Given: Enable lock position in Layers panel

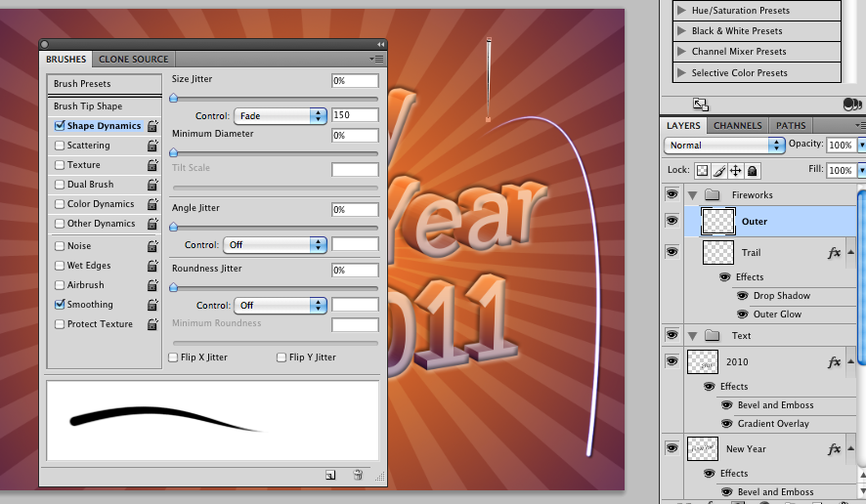Looking at the screenshot, I should click(736, 171).
